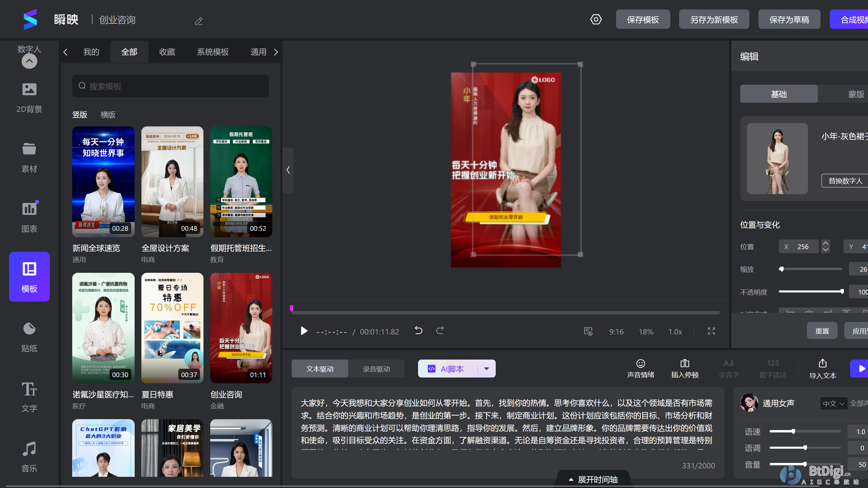Image resolution: width=868 pixels, height=488 pixels.
Task: Open the AI脚本 dropdown arrow
Action: tap(487, 369)
